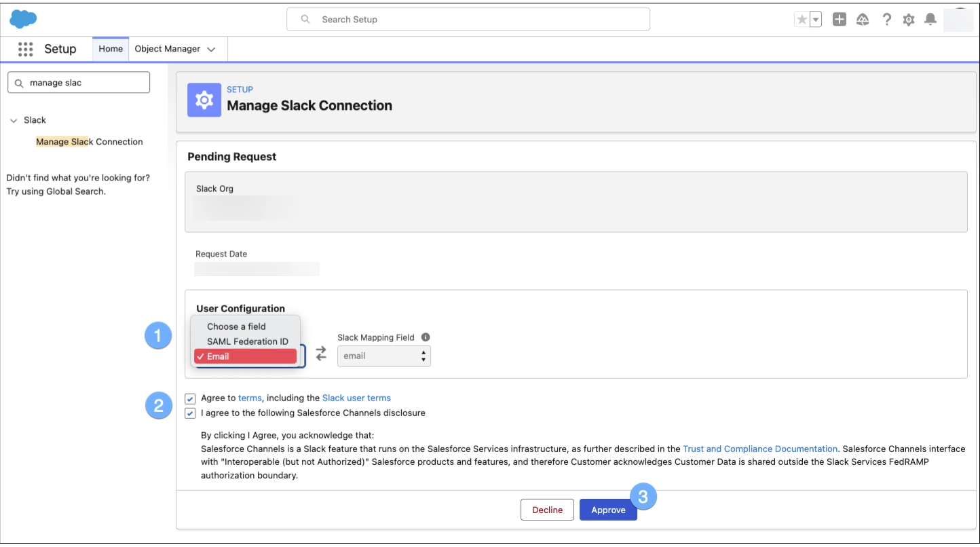The width and height of the screenshot is (980, 547).
Task: Open the help question mark icon
Action: click(886, 20)
